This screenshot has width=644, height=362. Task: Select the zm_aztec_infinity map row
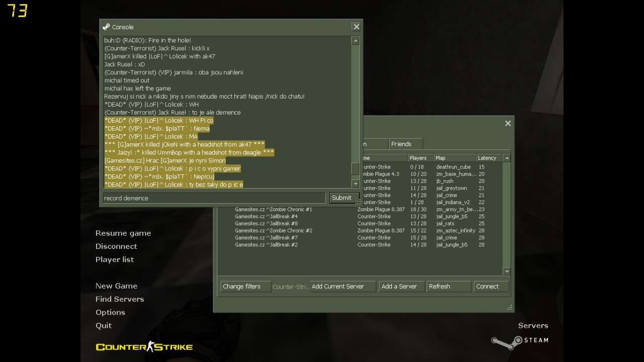pos(360,231)
